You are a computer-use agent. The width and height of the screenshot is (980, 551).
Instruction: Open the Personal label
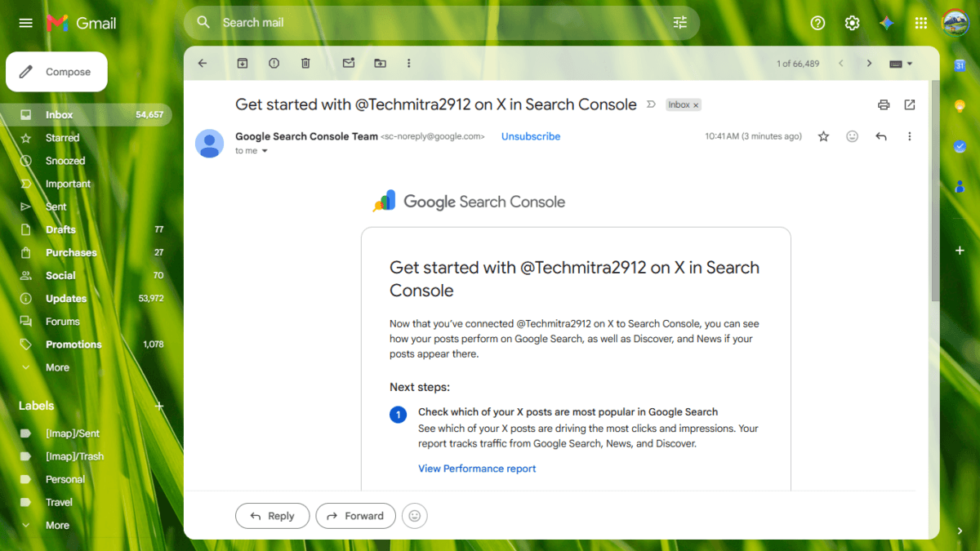pos(86,479)
